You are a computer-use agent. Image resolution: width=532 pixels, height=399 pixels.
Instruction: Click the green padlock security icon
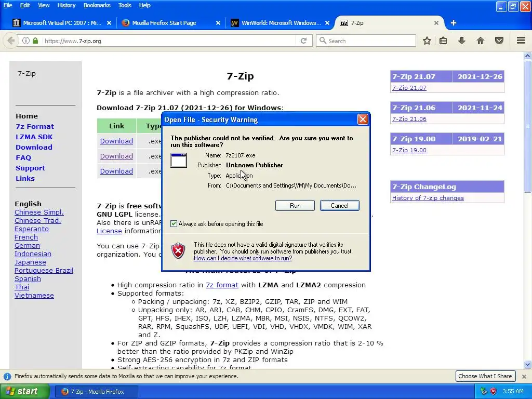click(x=35, y=41)
